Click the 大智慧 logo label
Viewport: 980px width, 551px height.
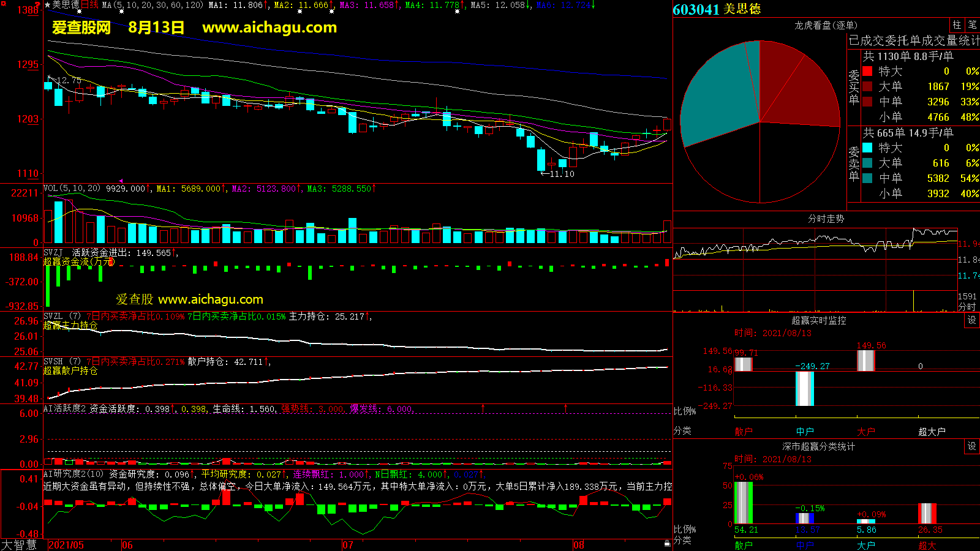[20, 544]
